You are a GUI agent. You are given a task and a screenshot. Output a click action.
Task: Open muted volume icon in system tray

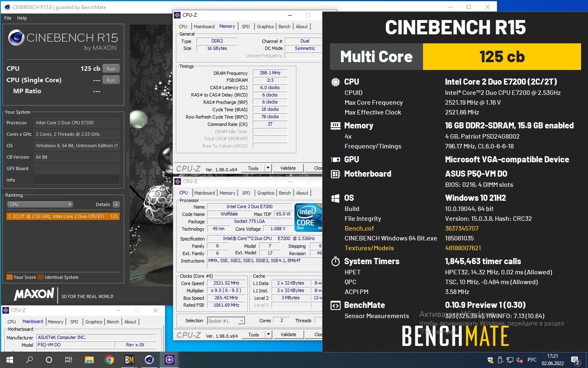pyautogui.click(x=520, y=360)
